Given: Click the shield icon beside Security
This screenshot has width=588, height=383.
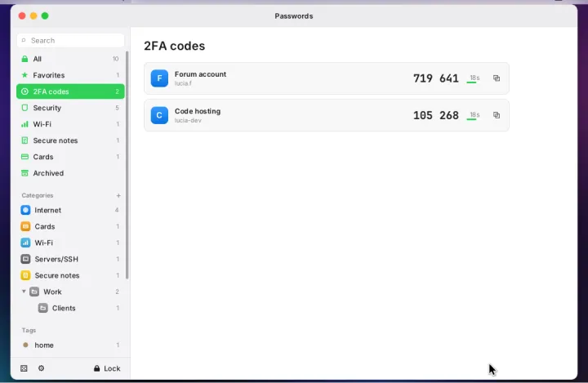Looking at the screenshot, I should tap(24, 108).
